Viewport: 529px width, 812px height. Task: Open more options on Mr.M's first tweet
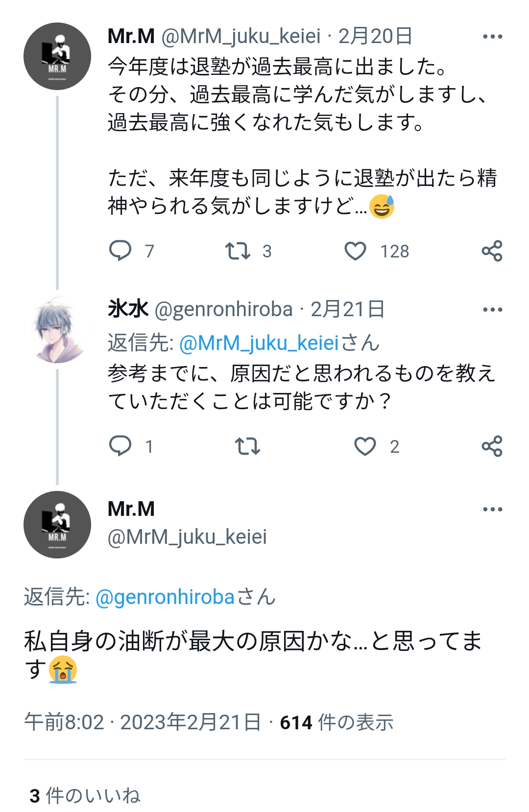(492, 37)
